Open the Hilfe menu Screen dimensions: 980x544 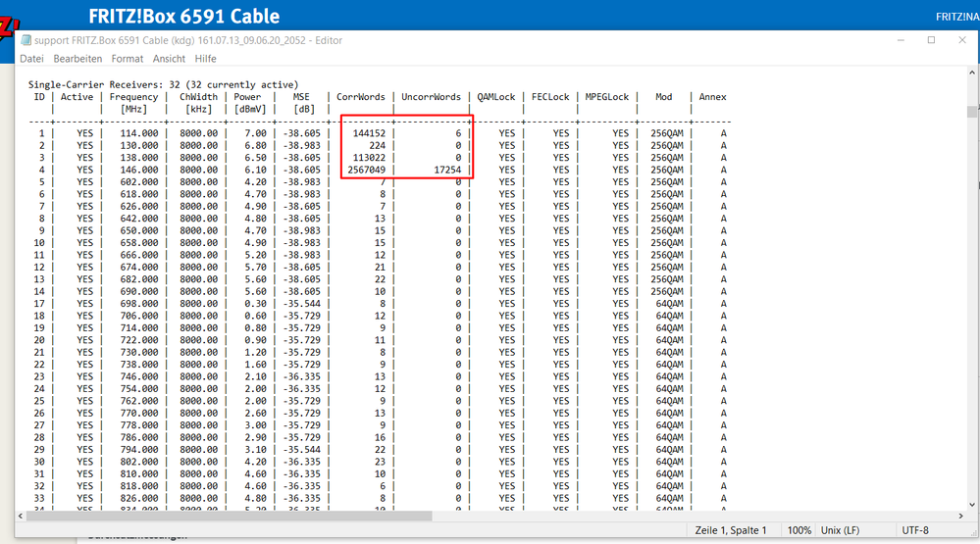pos(205,59)
